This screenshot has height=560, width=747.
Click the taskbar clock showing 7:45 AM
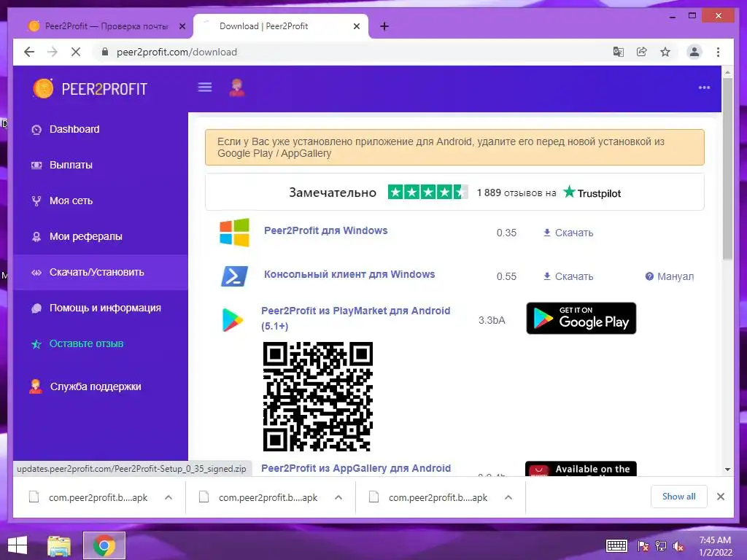(715, 546)
